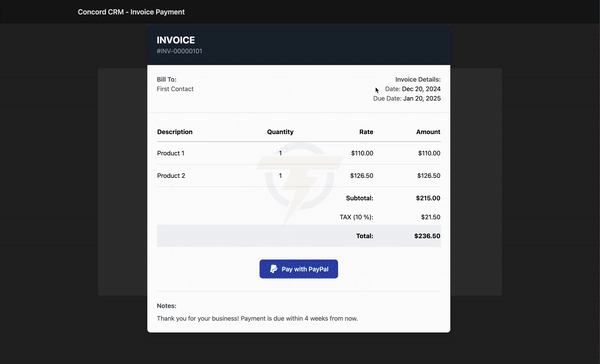Click the PayPal logo icon in button
This screenshot has width=600, height=364.
pyautogui.click(x=274, y=269)
